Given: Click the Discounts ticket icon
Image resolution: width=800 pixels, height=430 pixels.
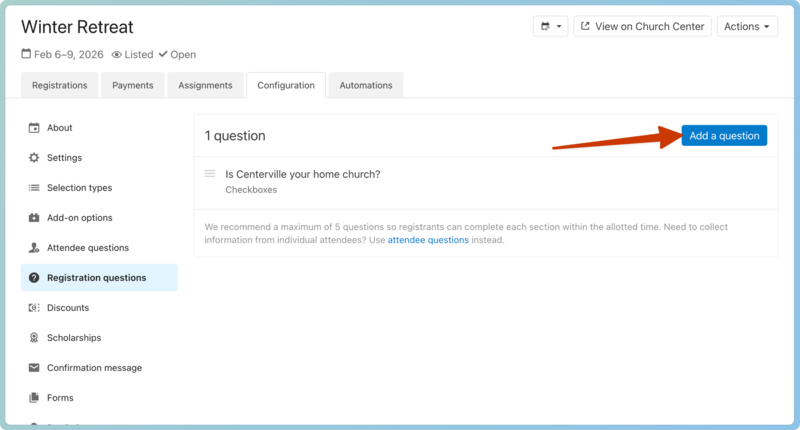Looking at the screenshot, I should point(34,308).
